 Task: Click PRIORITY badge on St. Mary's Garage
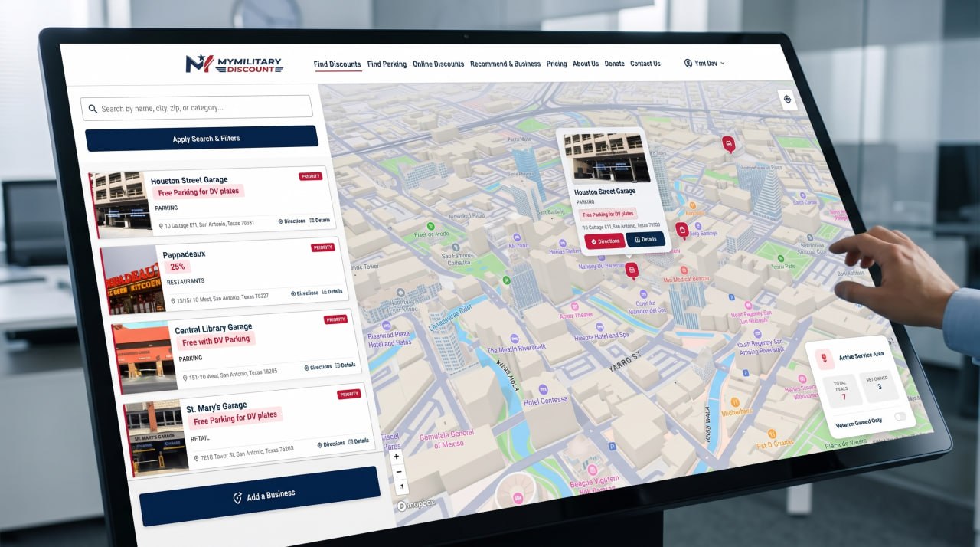point(349,394)
